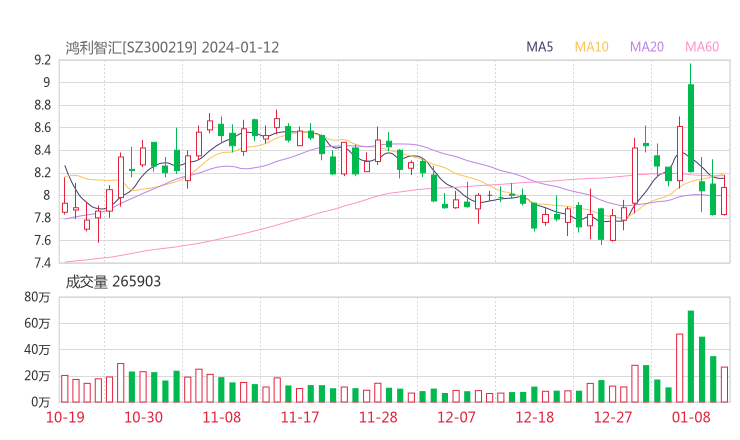Image resolution: width=740 pixels, height=440 pixels.
Task: Click the 80万 volume axis label
Action: pyautogui.click(x=38, y=297)
